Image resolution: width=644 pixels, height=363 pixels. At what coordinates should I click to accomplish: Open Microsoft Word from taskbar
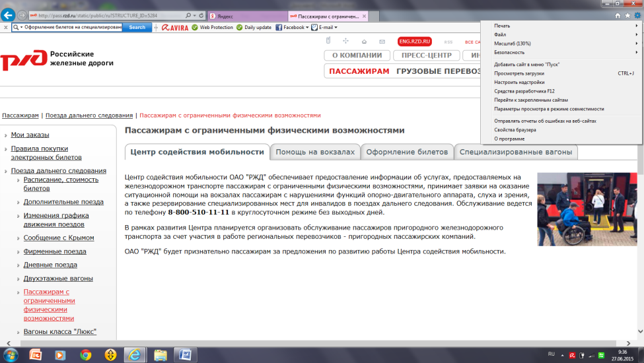click(x=185, y=355)
